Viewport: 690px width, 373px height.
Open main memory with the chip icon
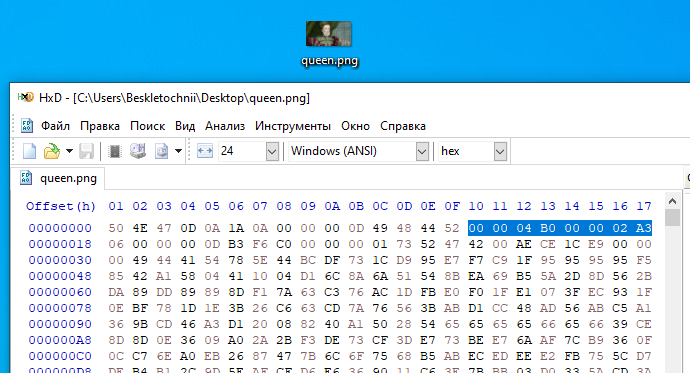coord(115,151)
